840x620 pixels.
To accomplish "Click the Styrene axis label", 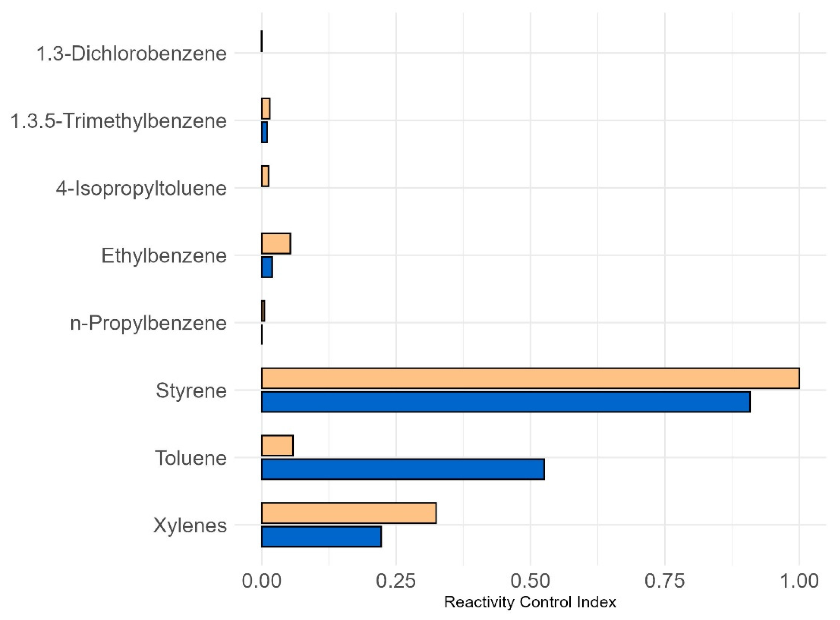I will pyautogui.click(x=191, y=390).
